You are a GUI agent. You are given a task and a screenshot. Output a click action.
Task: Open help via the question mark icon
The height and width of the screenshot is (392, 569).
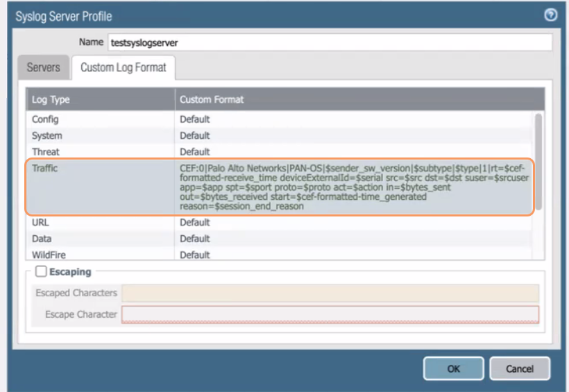click(551, 15)
